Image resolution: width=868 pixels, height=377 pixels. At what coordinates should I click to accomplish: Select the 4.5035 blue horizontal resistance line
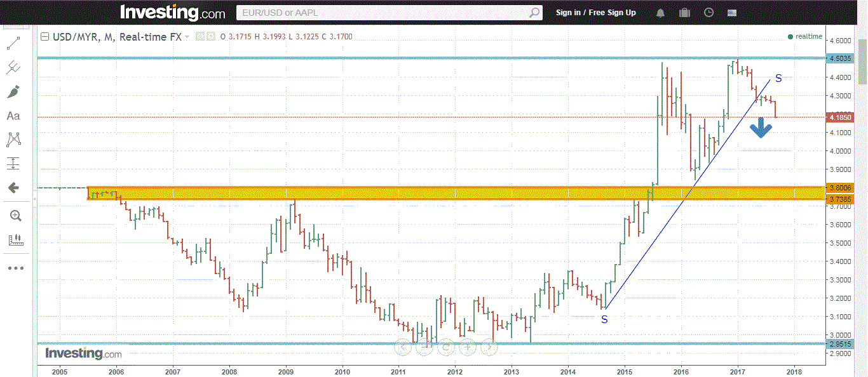click(x=431, y=58)
